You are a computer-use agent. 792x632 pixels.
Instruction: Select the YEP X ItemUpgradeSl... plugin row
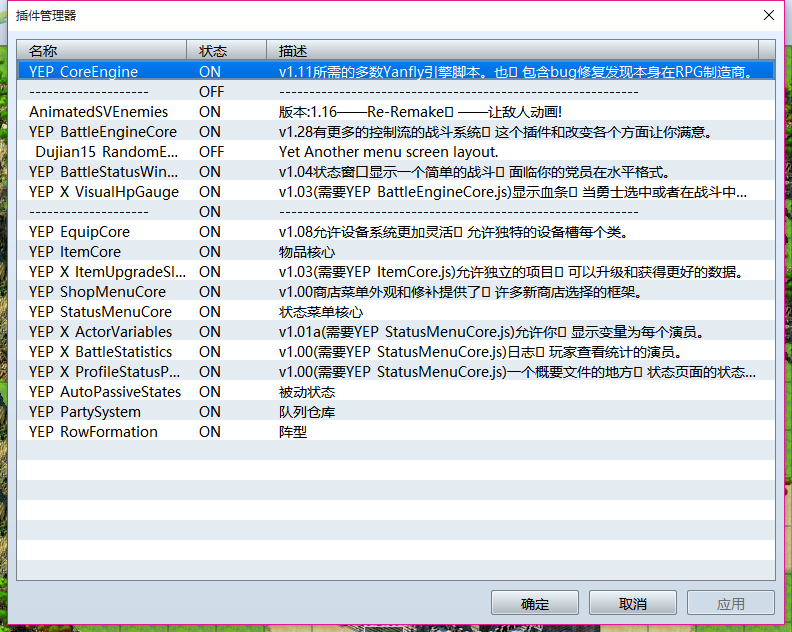click(x=396, y=272)
